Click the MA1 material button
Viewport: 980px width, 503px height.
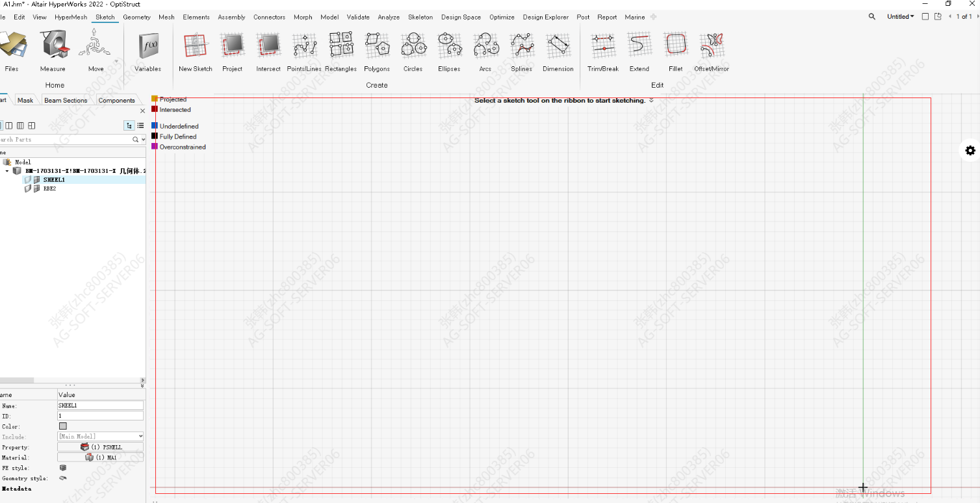click(x=101, y=458)
